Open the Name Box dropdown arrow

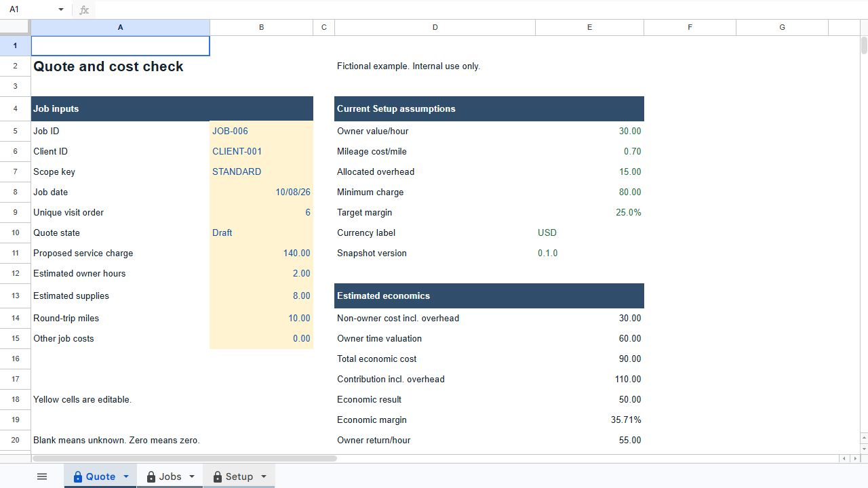(x=61, y=9)
